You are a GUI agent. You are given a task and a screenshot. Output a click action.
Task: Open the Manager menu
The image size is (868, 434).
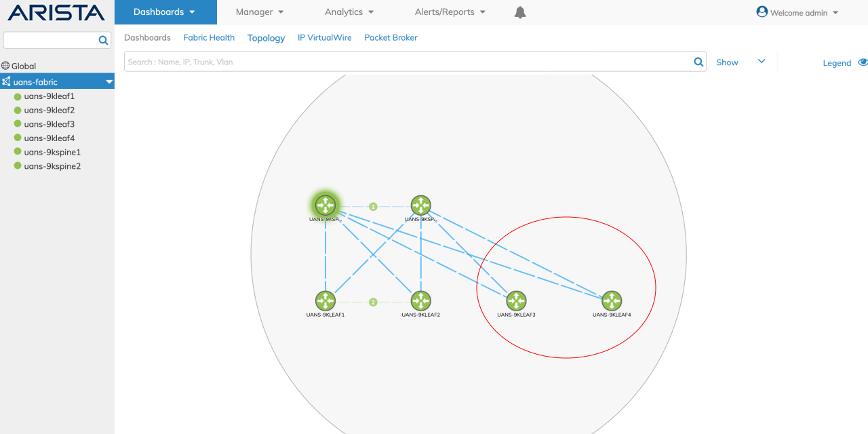click(x=260, y=12)
